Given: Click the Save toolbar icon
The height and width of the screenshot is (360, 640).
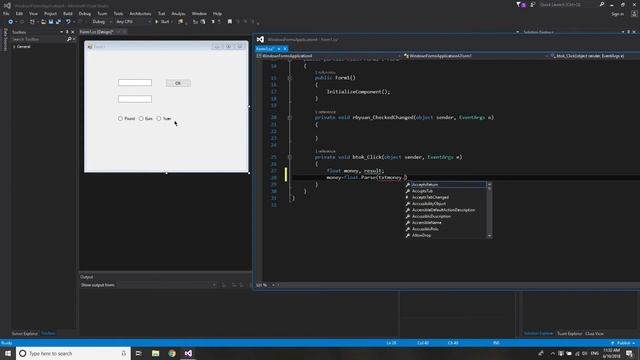Looking at the screenshot, I should point(51,22).
